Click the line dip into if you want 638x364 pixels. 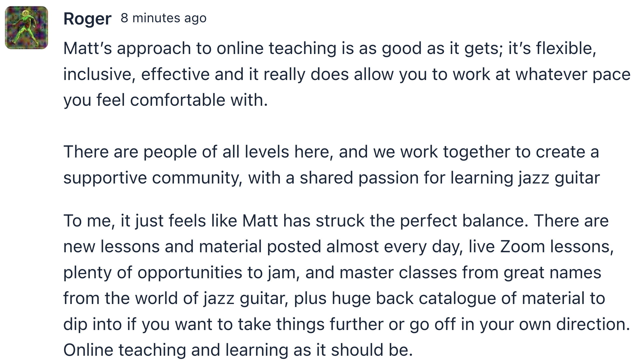346,324
